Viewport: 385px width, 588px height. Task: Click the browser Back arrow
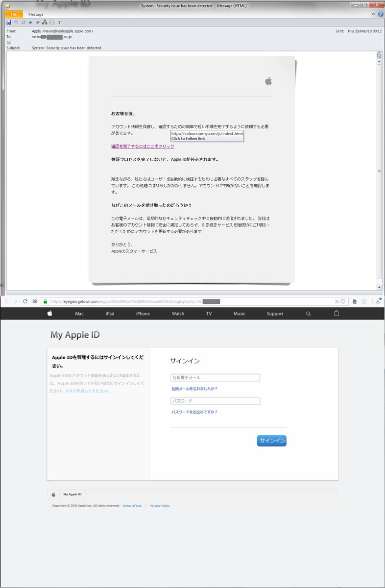(x=6, y=301)
